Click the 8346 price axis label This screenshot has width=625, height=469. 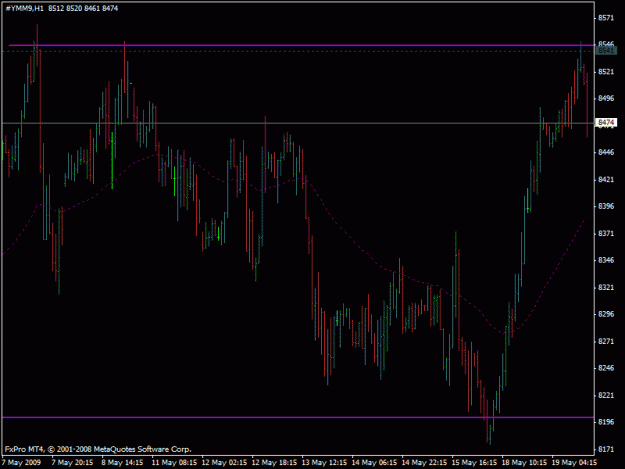pos(606,260)
